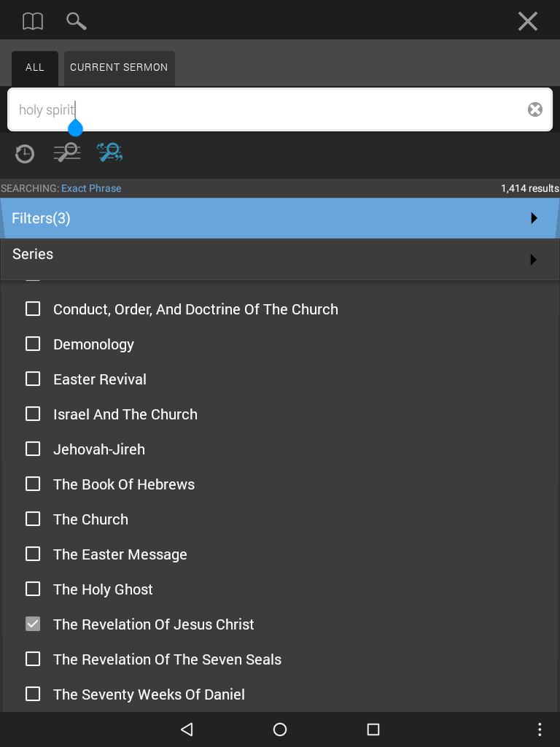Image resolution: width=560 pixels, height=747 pixels.
Task: Switch to CURRENT SERMON tab
Action: tap(119, 68)
